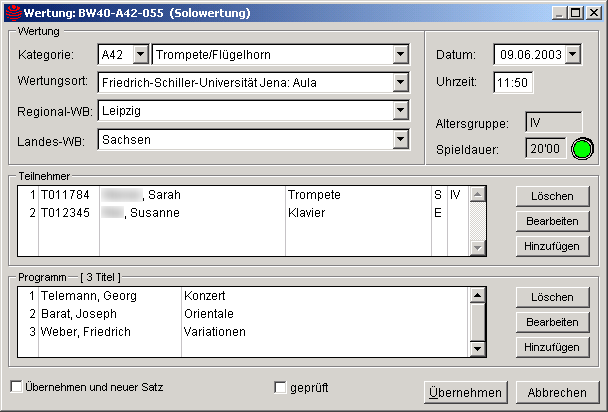Expand the Regional-WB Leipzig dropdown
608x412 pixels.
pos(400,110)
